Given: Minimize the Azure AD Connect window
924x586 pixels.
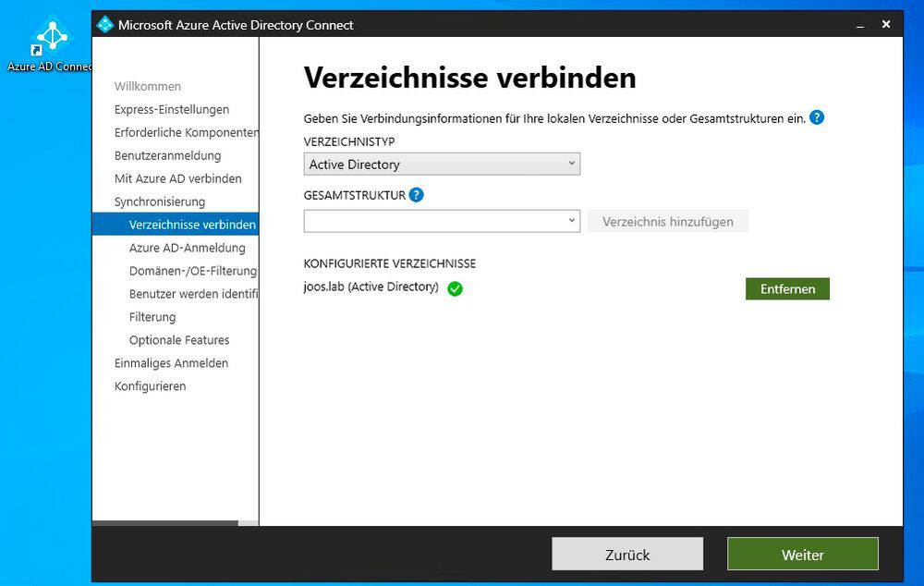Looking at the screenshot, I should [x=860, y=25].
